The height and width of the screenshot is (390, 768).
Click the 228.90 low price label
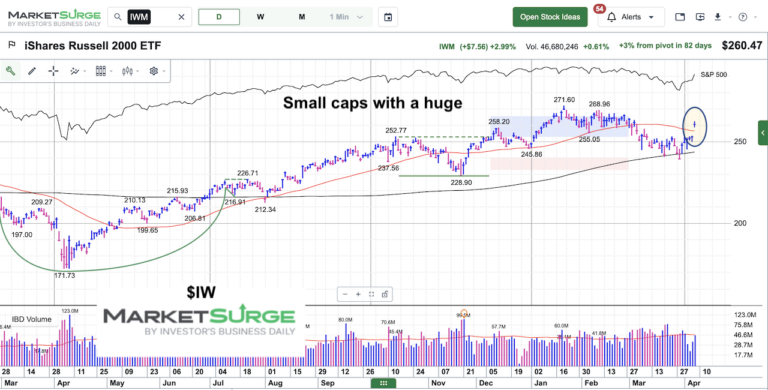coord(461,182)
